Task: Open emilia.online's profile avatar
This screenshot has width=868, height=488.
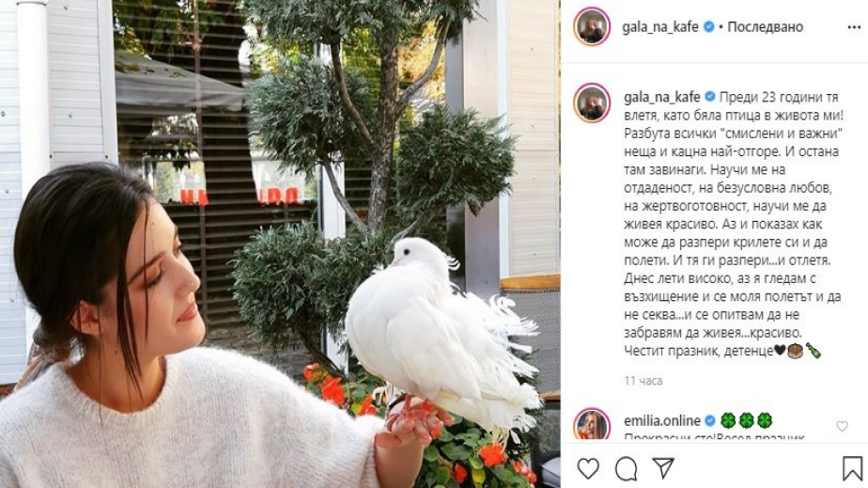Action: point(592,424)
